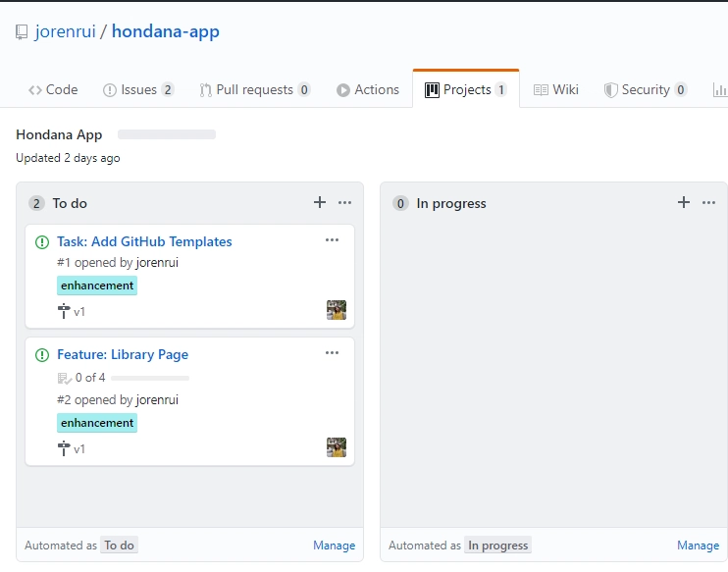Go to the Pull requests tab

click(x=254, y=89)
